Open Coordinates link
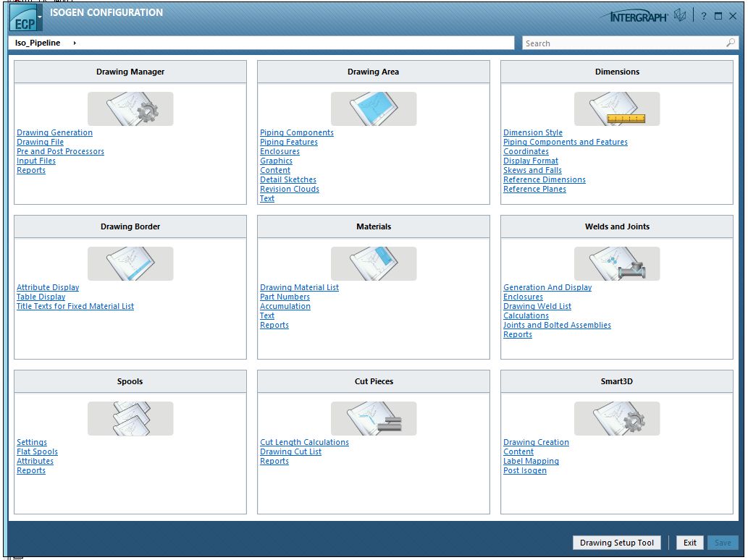Screen dimensions: 748x560 (x=526, y=151)
